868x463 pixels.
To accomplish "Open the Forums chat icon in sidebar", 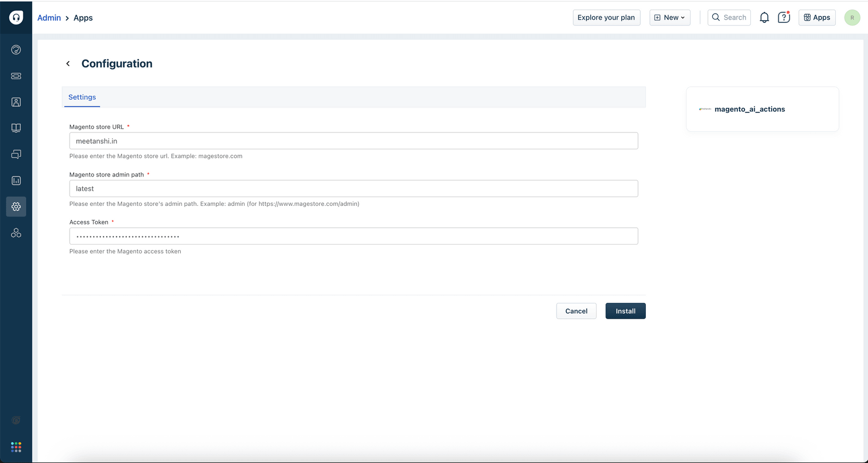I will click(x=16, y=154).
